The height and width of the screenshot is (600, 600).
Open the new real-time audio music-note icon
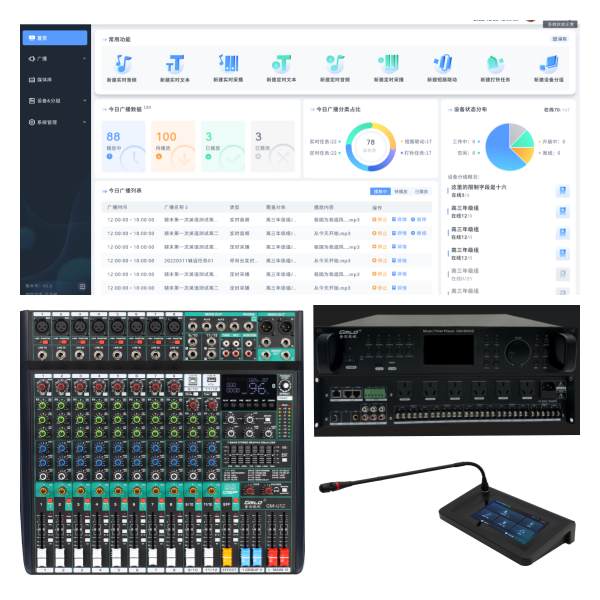pyautogui.click(x=123, y=64)
